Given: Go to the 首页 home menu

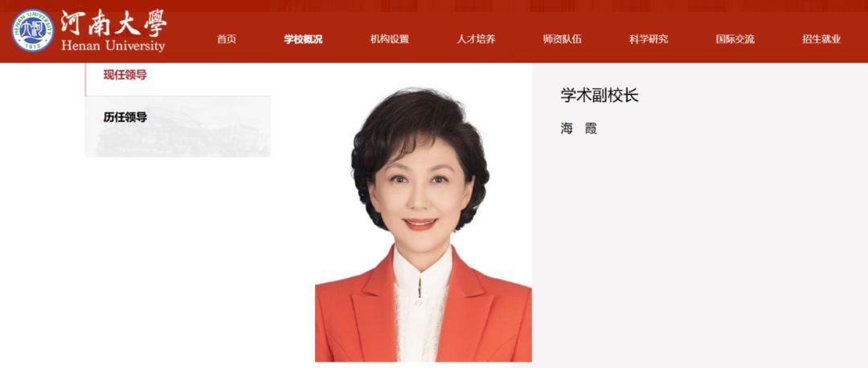Looking at the screenshot, I should point(227,39).
